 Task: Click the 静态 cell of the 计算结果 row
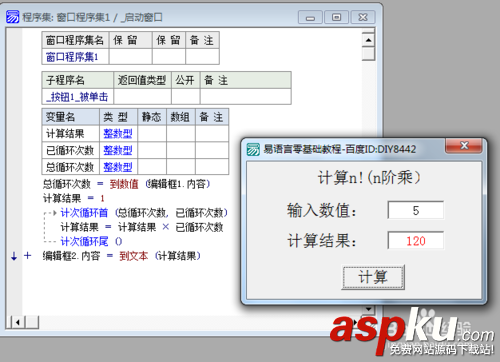coord(152,134)
